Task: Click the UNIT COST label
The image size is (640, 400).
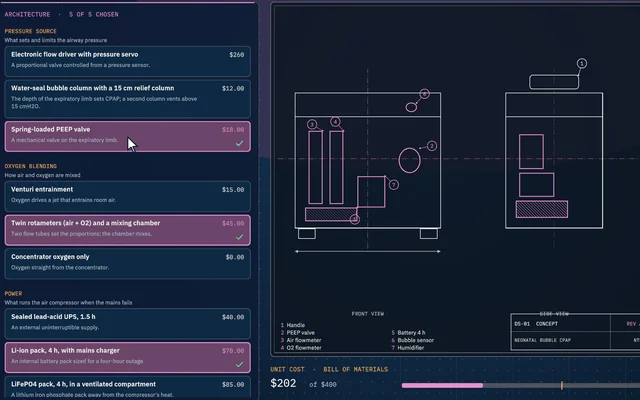Action: pos(287,369)
